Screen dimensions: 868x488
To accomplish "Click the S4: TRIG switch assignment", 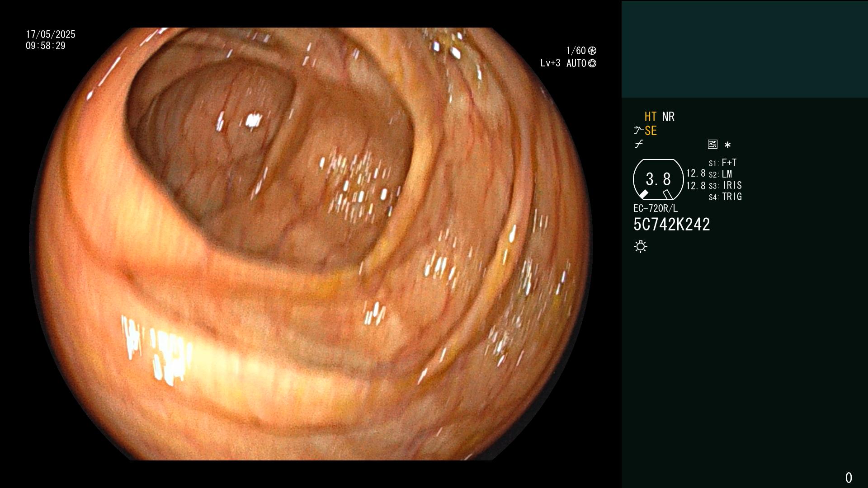I will click(x=726, y=197).
